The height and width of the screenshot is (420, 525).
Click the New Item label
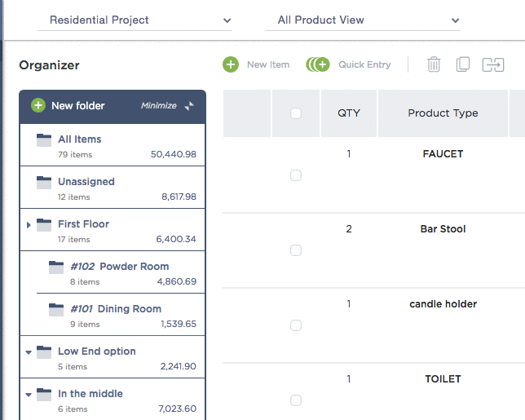click(268, 64)
